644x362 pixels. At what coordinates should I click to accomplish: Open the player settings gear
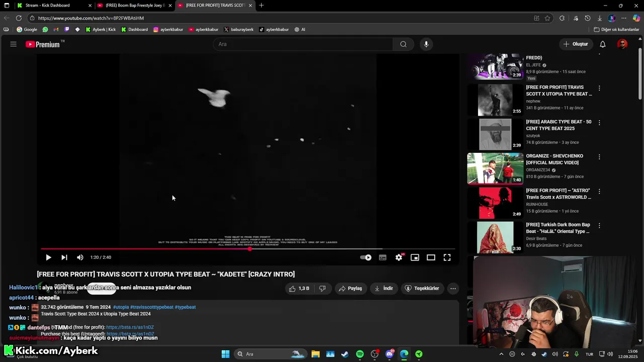[x=399, y=257]
